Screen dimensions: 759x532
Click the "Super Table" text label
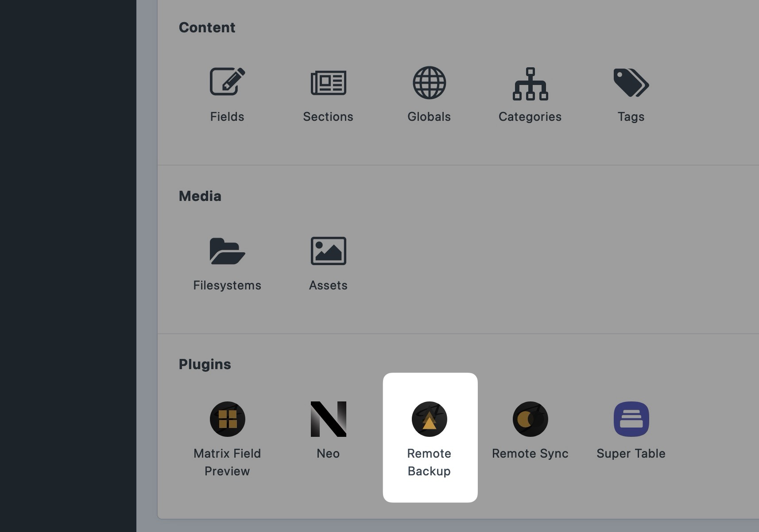point(631,453)
